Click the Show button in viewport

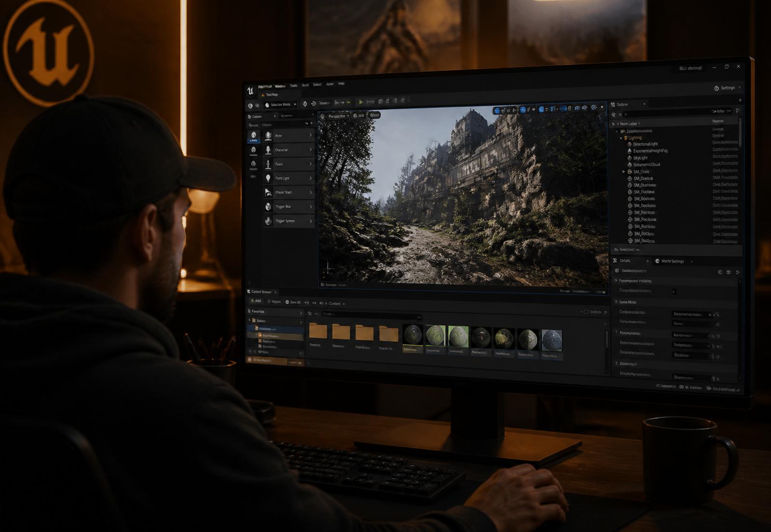point(374,115)
